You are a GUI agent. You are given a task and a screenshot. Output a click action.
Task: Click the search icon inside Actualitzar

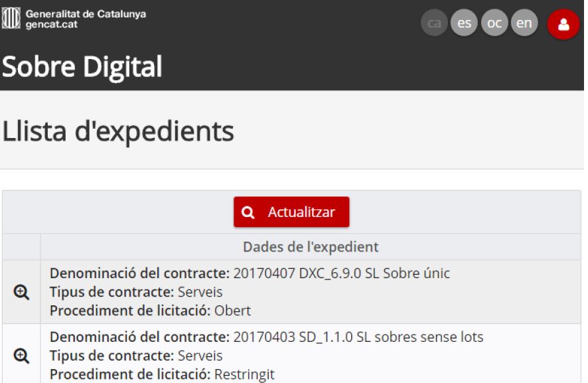tap(248, 212)
